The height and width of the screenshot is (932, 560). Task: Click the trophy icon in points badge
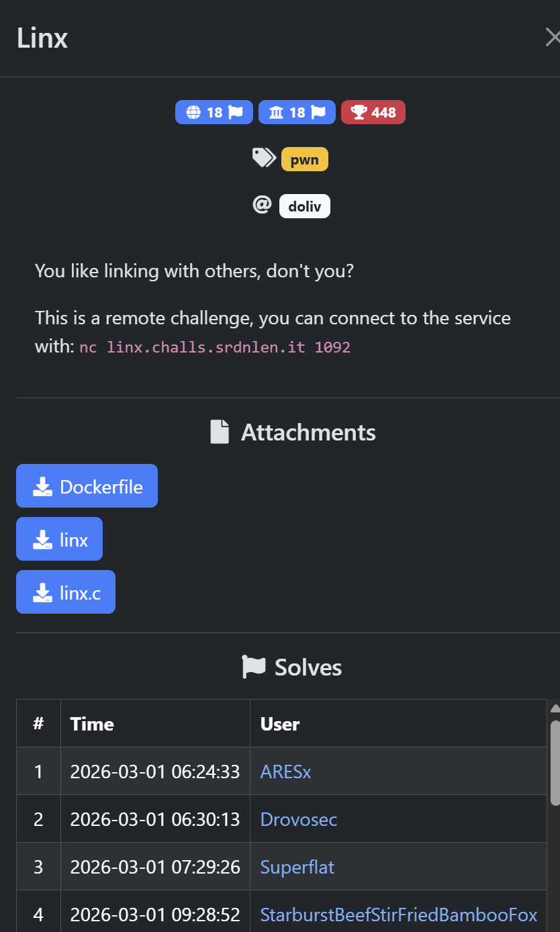click(359, 112)
